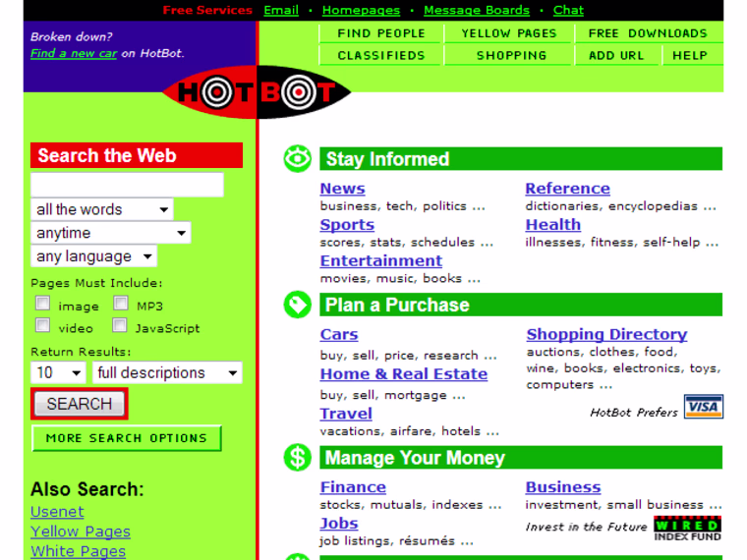Open the CLASSIFIEDS tab
The height and width of the screenshot is (560, 747).
coord(380,55)
